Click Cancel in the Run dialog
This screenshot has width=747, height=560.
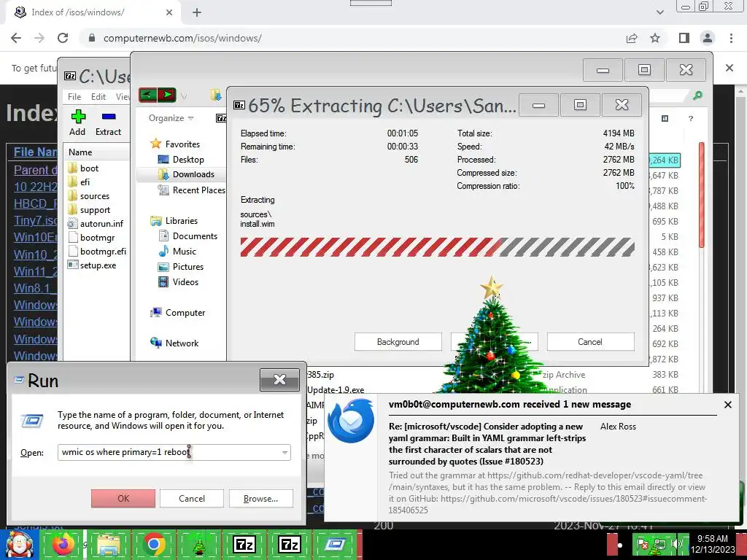click(x=192, y=498)
